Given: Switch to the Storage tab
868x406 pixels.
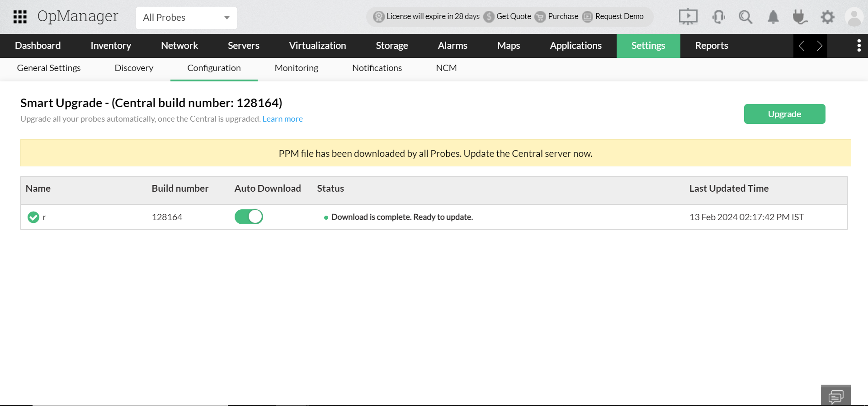Looking at the screenshot, I should (x=392, y=46).
